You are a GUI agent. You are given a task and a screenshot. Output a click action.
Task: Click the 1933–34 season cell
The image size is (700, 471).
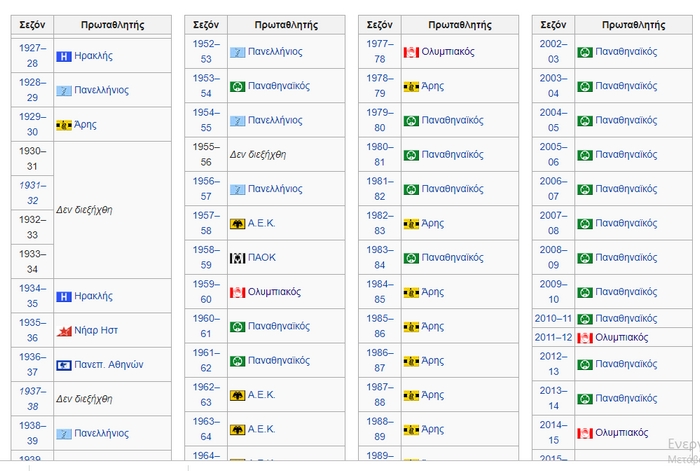coord(32,262)
